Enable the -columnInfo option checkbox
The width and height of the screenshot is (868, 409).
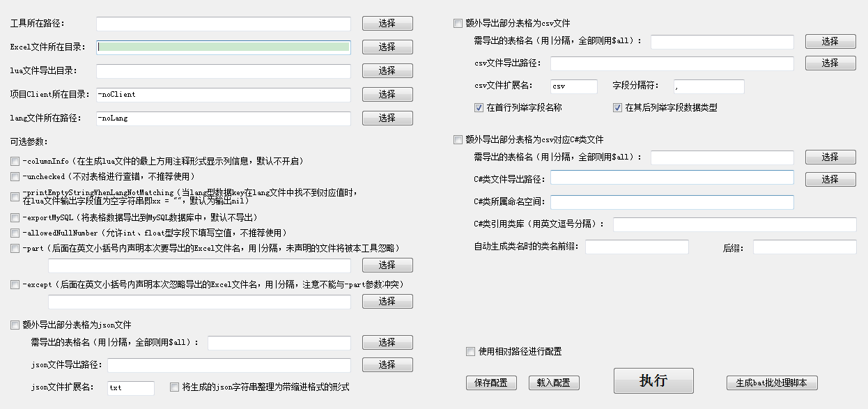click(x=15, y=162)
